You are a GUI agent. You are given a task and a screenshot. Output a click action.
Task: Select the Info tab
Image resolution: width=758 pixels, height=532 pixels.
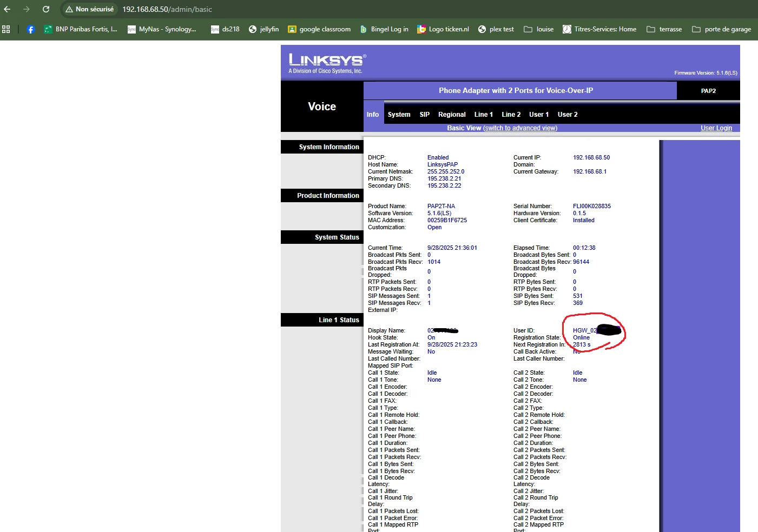(373, 115)
